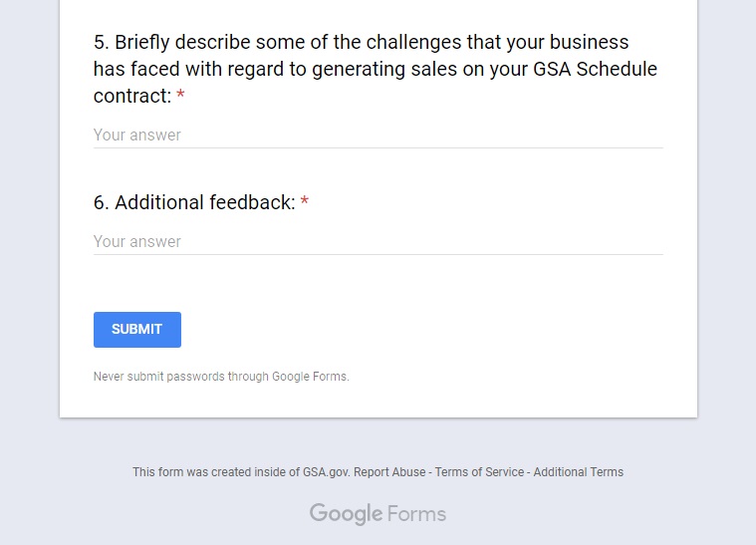Click the word "Google" in footer logo

pos(346,514)
